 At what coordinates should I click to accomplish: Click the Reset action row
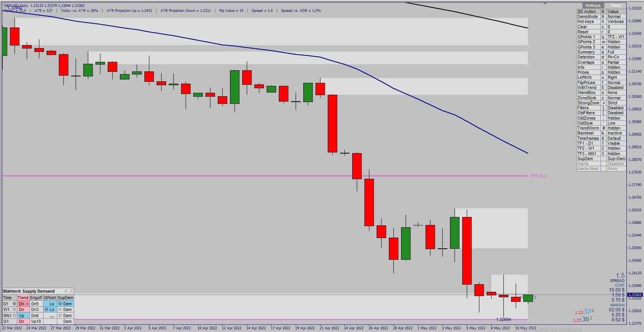602,32
